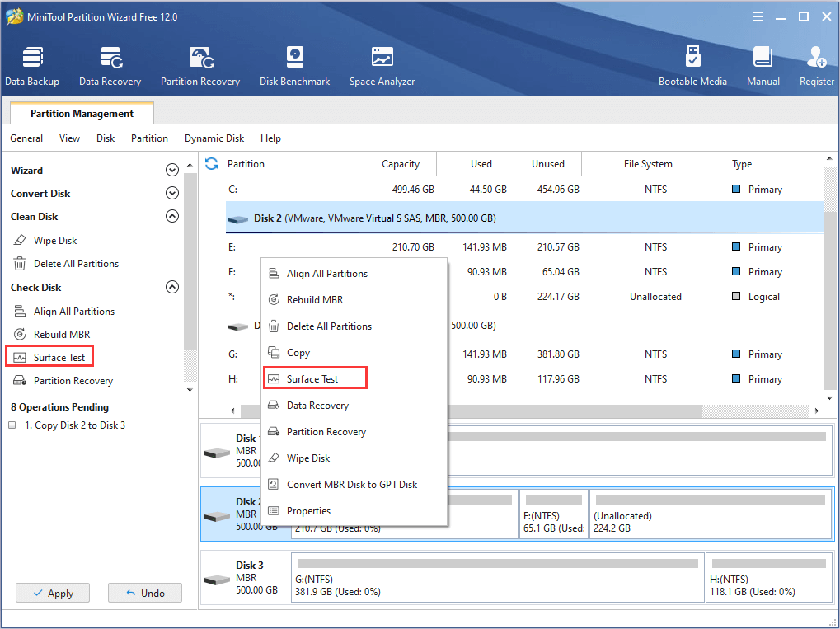Switch to the Partition Management tab

82,113
